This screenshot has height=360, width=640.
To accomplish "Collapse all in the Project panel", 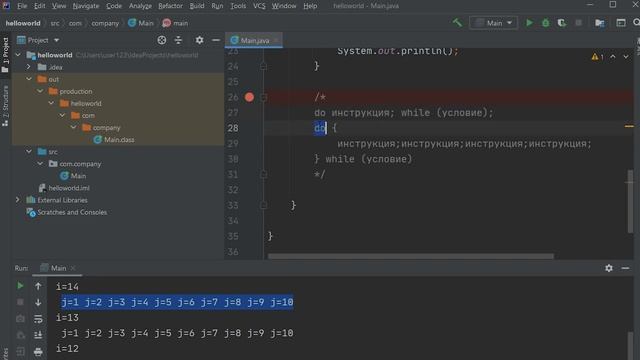I will point(178,40).
